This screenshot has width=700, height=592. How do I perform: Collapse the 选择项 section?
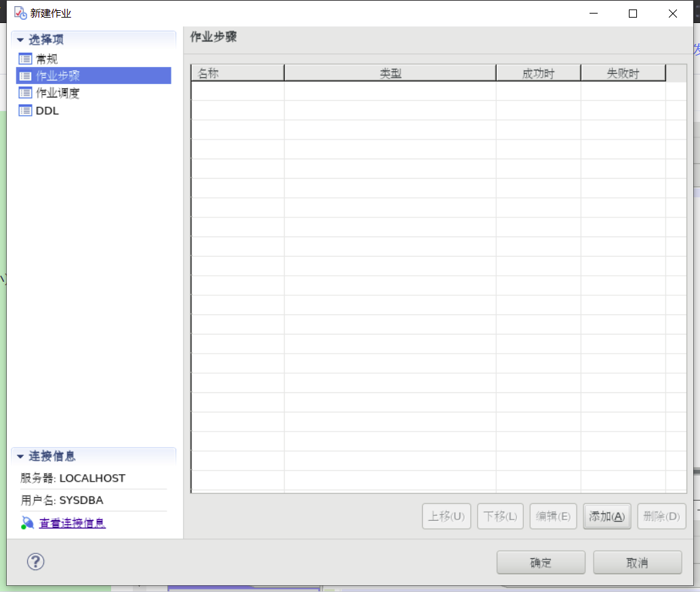pos(20,40)
